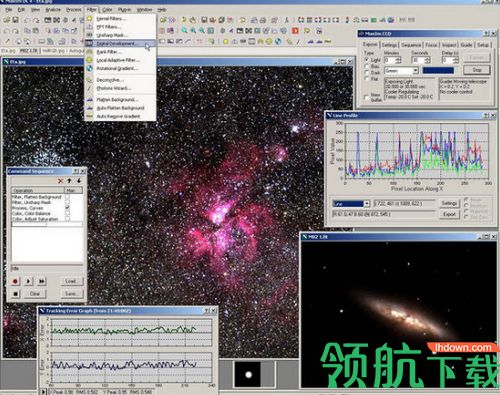Toggle the New buffer checkbox
The width and height of the screenshot is (500, 395).
coord(367,97)
